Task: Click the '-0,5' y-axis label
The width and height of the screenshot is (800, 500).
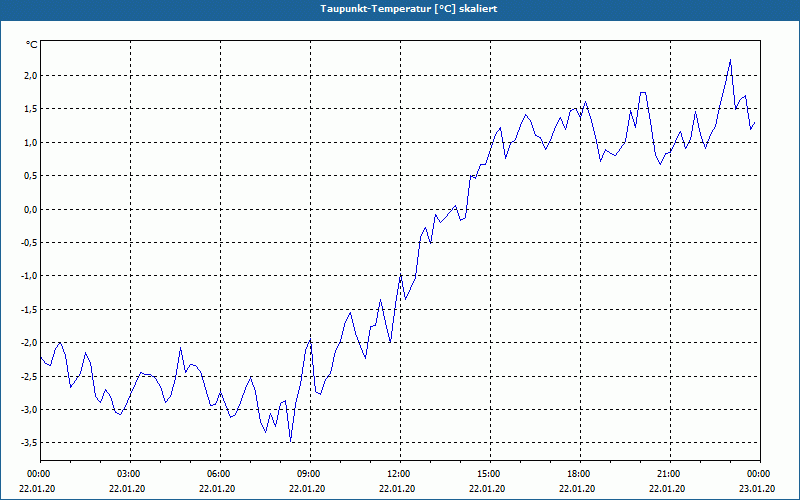Action: [30, 242]
